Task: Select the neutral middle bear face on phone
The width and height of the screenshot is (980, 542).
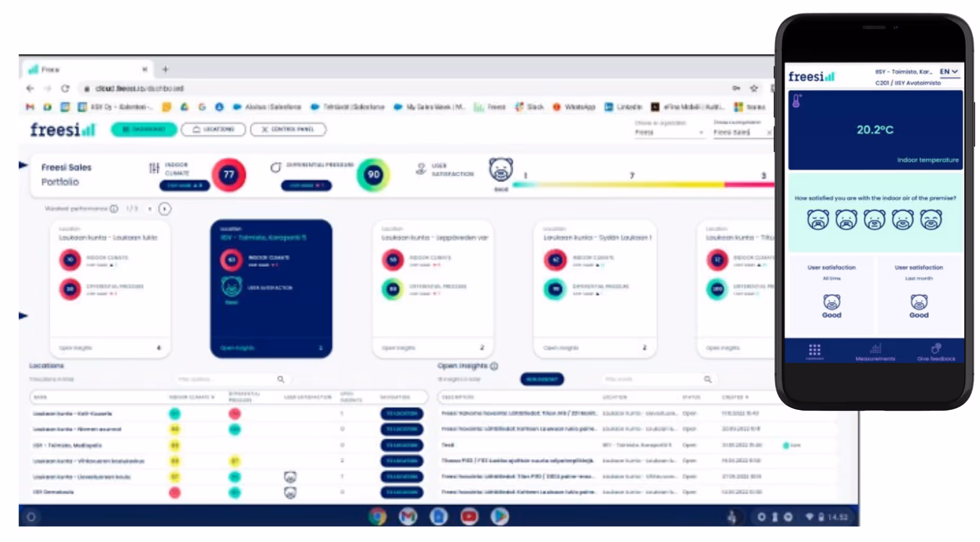Action: click(874, 219)
